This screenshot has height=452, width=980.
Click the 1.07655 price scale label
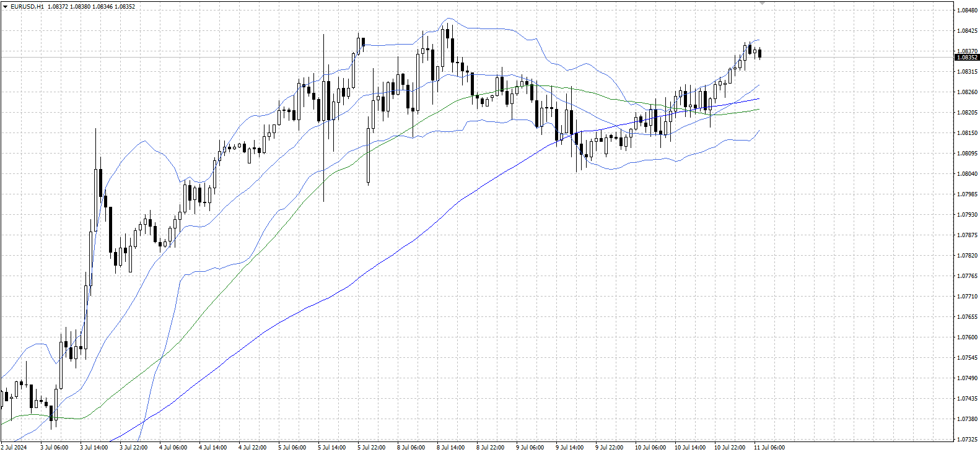tap(968, 316)
